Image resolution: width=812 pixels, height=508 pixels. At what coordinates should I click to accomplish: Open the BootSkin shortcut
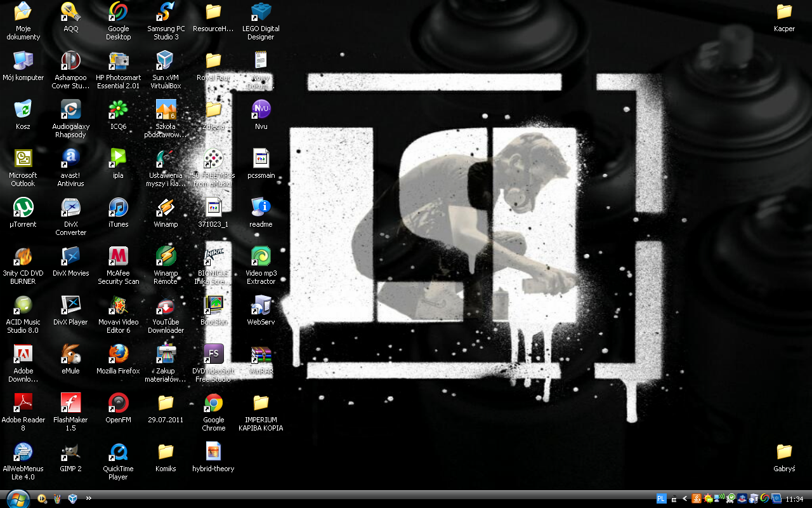214,311
